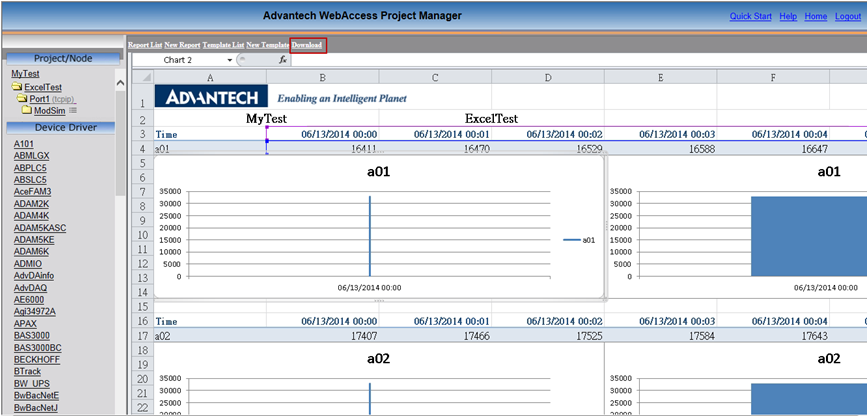Click the ExcelTest folder icon

click(17, 87)
